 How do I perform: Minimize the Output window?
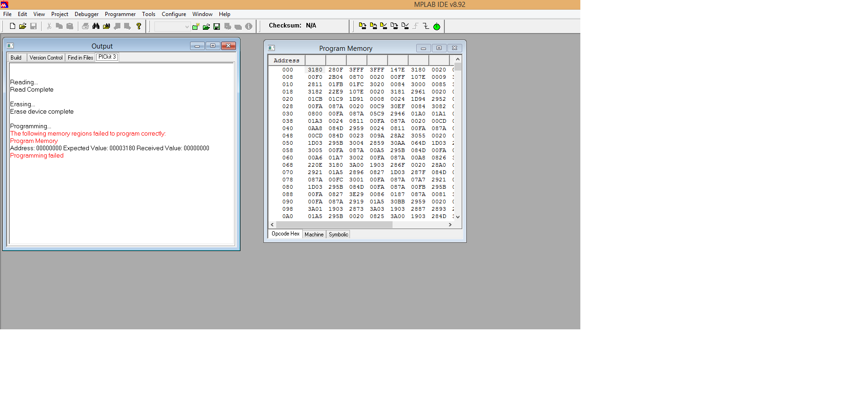(197, 46)
